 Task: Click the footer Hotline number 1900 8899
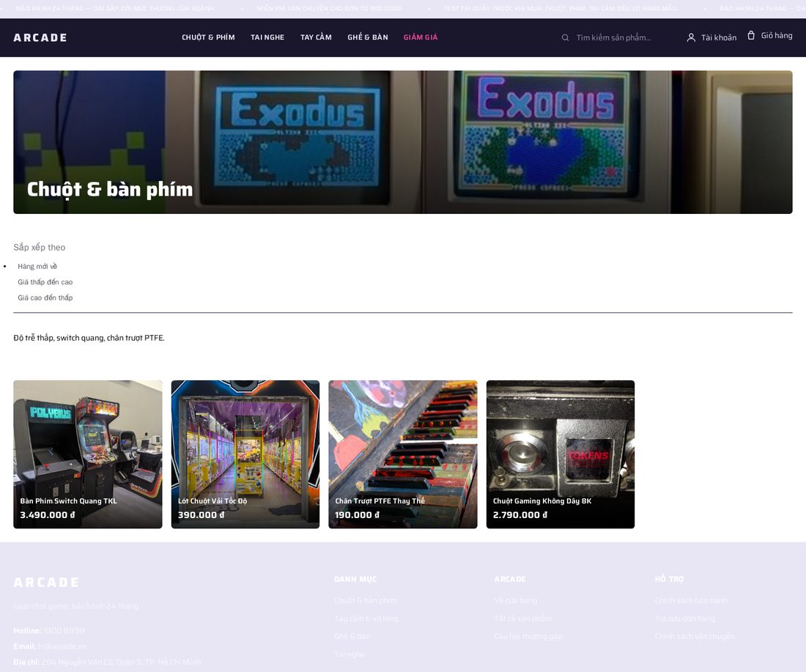[64, 631]
